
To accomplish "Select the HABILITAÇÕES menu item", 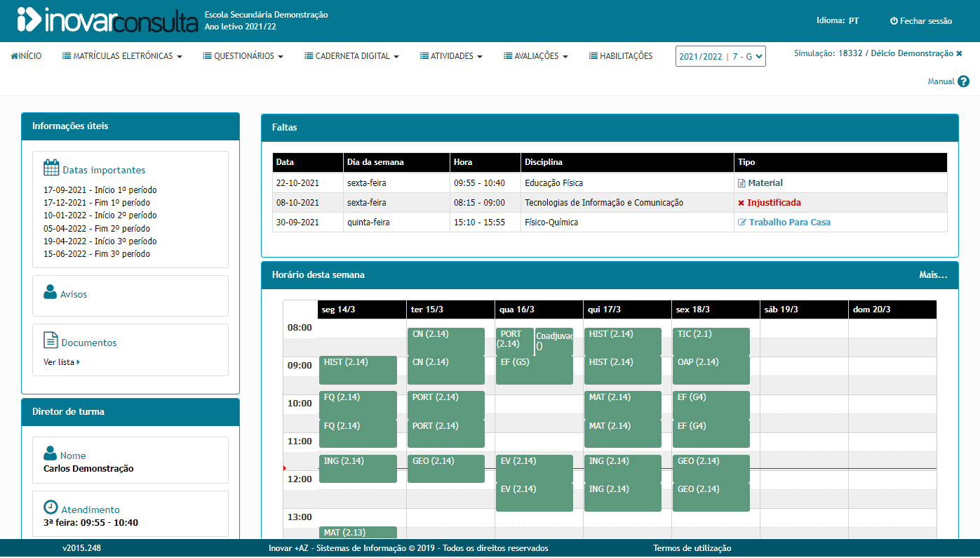I will (620, 55).
